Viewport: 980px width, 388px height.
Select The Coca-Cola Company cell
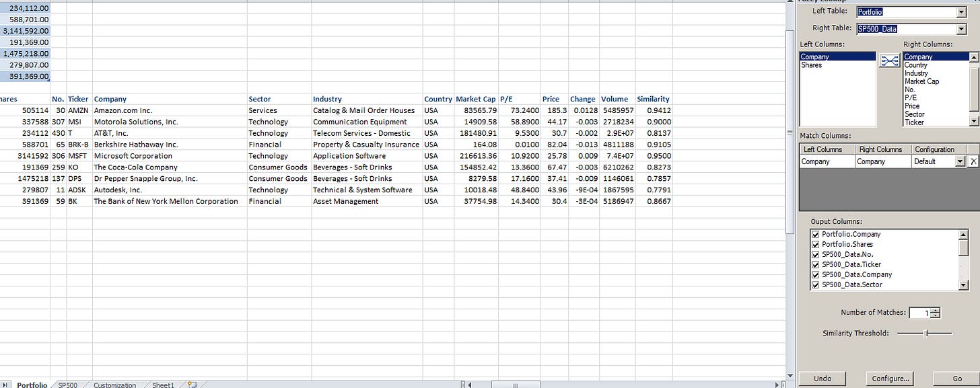170,167
